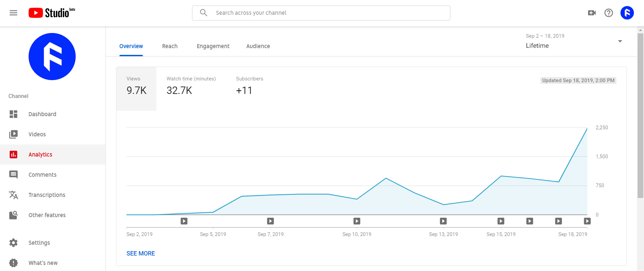Click in the channel search field

321,13
